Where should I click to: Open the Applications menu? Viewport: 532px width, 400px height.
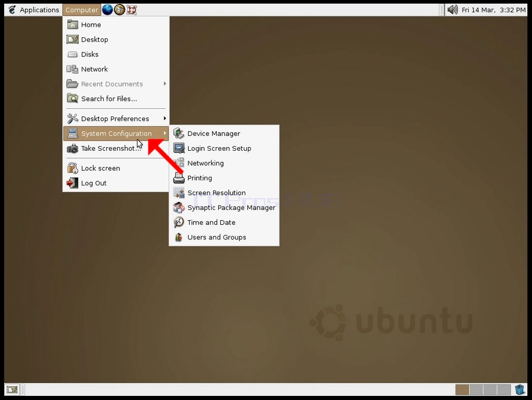(33, 10)
